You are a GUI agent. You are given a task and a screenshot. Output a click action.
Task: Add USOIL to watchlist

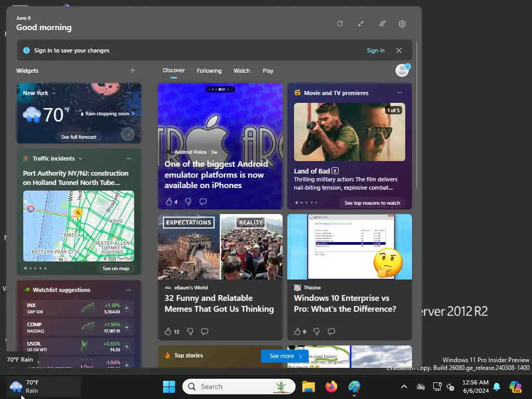point(127,347)
